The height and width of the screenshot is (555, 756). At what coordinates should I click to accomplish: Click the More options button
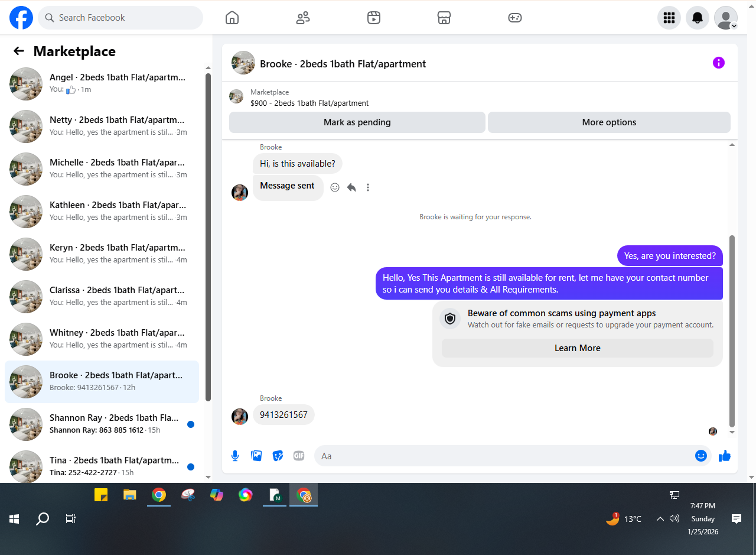pyautogui.click(x=609, y=122)
